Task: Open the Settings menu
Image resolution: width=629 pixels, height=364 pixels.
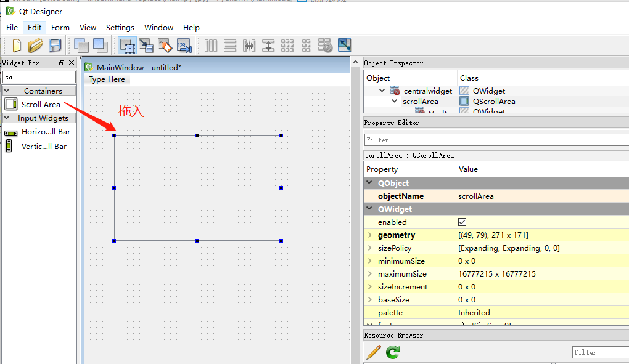Action: click(x=120, y=28)
